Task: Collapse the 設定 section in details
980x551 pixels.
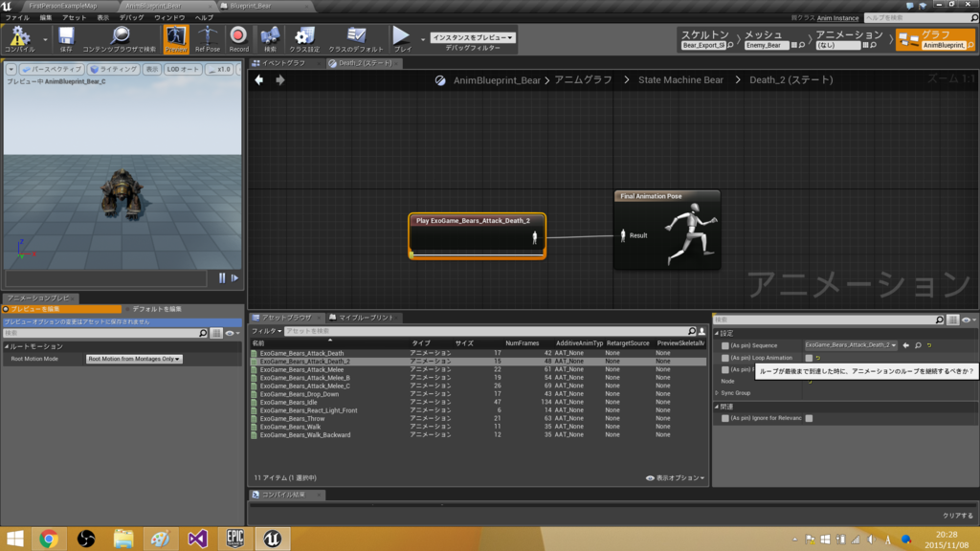Action: [x=717, y=334]
